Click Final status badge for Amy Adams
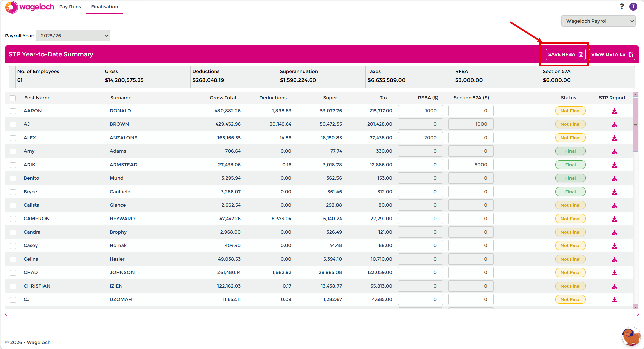 [570, 151]
